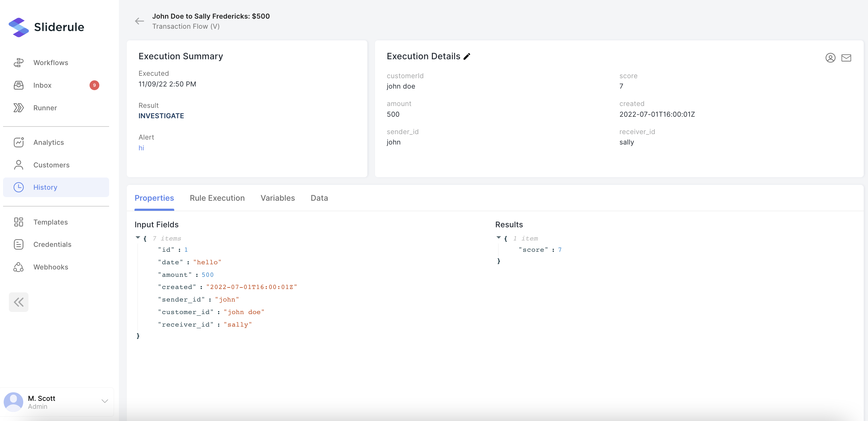
Task: Open Workflows from the sidebar
Action: [50, 63]
